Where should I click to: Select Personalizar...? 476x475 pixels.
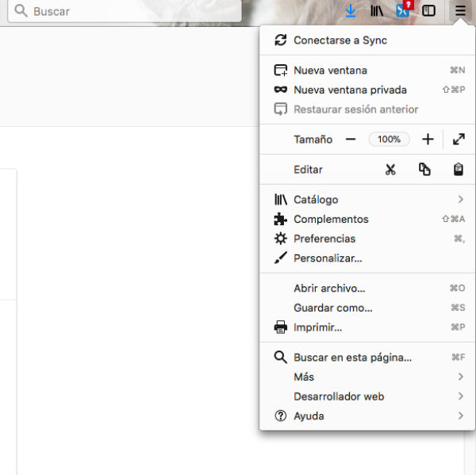point(367,259)
